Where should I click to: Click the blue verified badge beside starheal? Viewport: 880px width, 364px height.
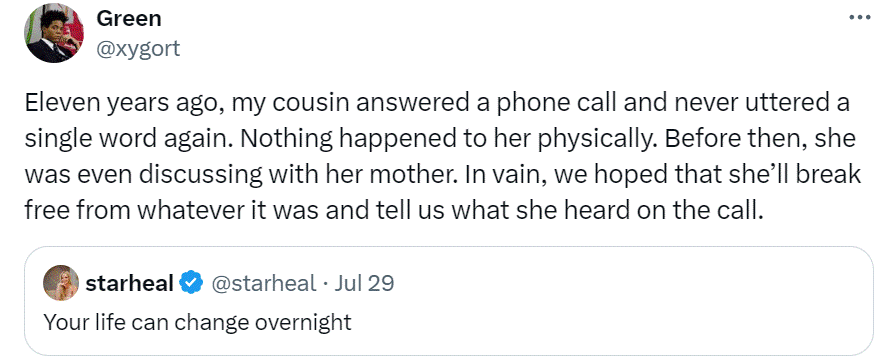(x=191, y=283)
